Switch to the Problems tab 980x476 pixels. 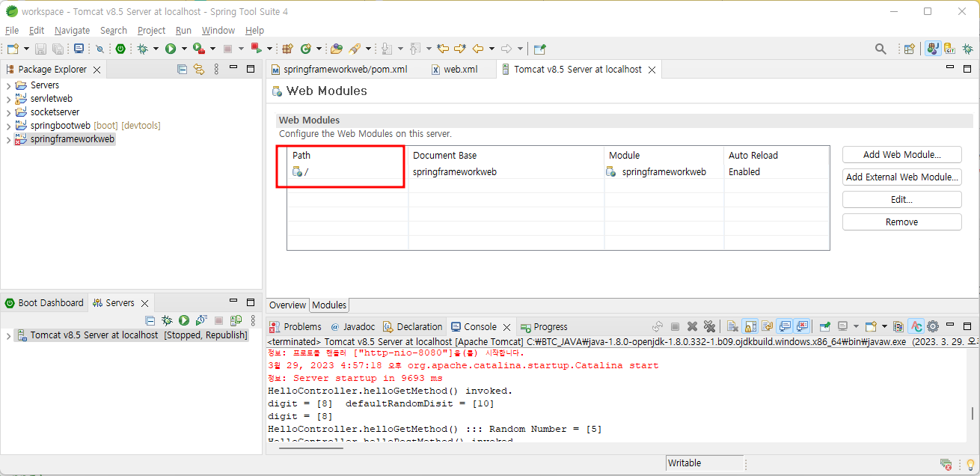point(295,327)
